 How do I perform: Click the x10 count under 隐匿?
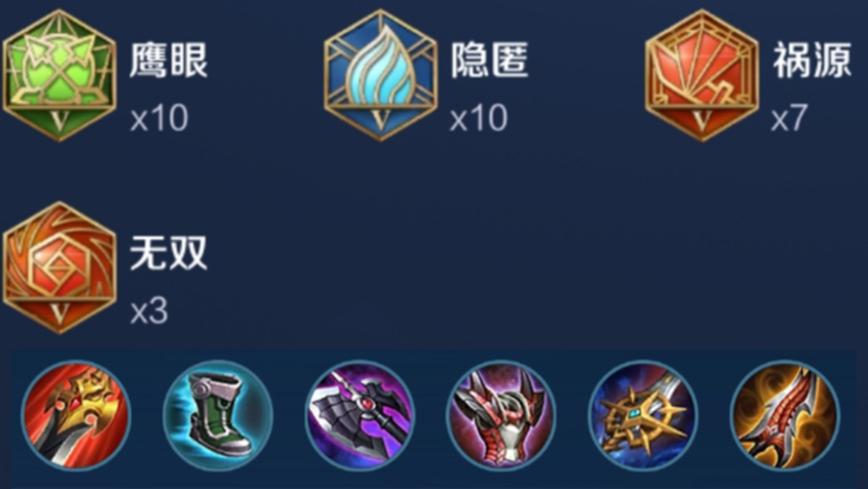479,118
